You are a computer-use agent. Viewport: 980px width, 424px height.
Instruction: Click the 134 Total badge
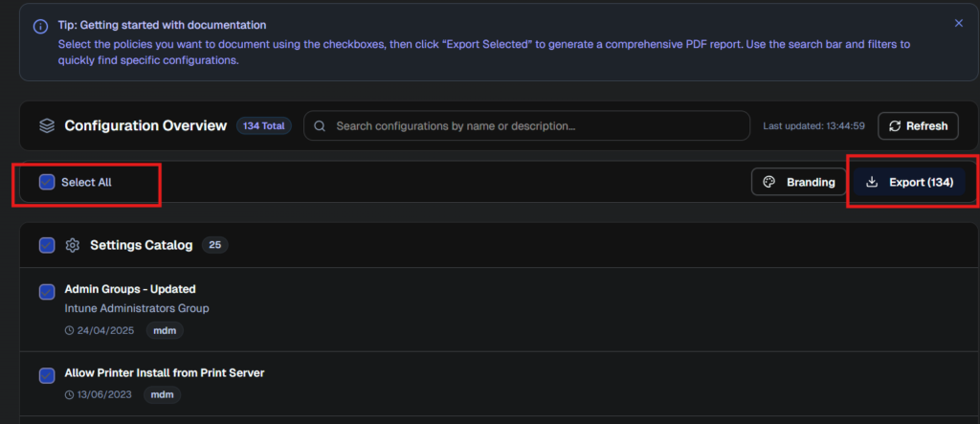(263, 126)
